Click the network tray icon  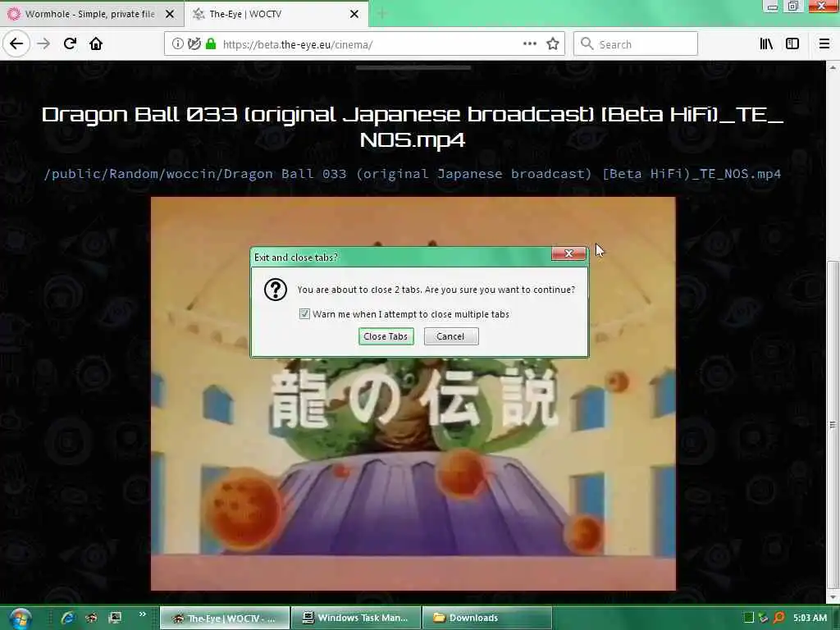[764, 618]
